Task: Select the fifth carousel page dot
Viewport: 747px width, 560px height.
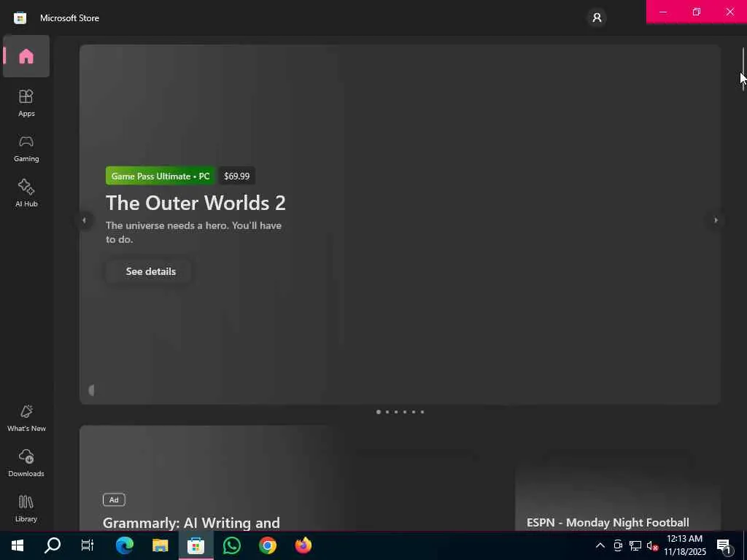Action: point(414,412)
